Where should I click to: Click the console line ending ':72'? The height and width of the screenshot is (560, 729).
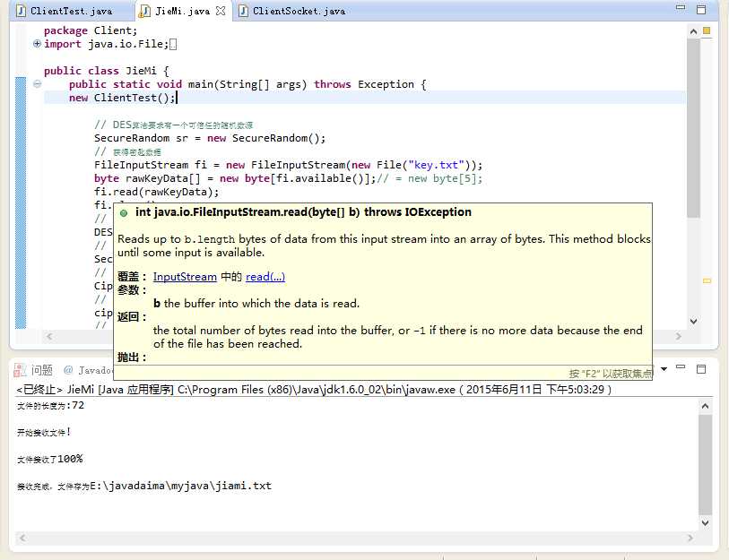(x=51, y=406)
